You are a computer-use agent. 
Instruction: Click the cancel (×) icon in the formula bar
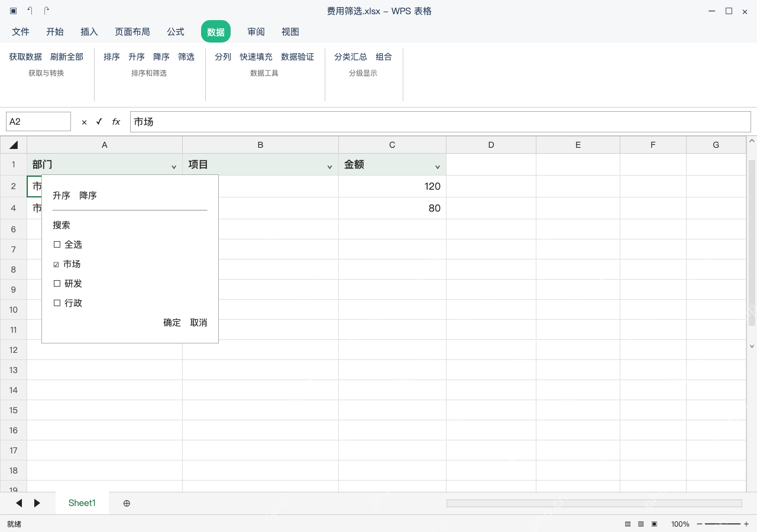(84, 122)
